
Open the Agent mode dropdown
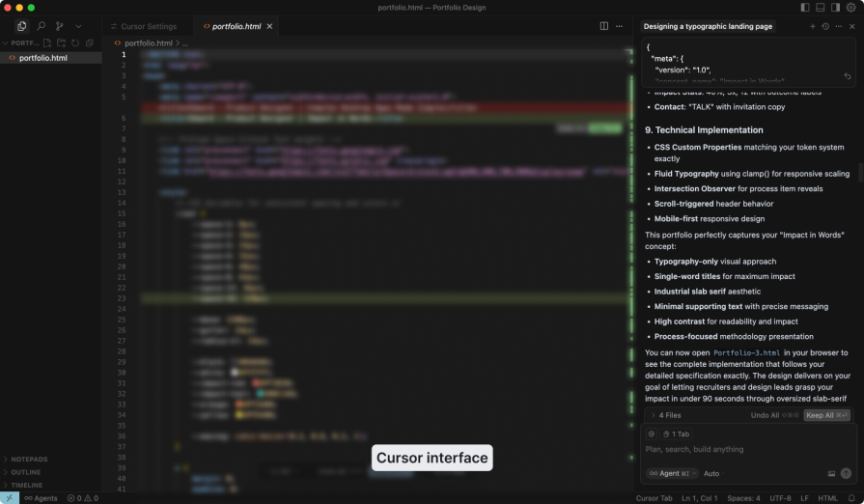coord(672,474)
